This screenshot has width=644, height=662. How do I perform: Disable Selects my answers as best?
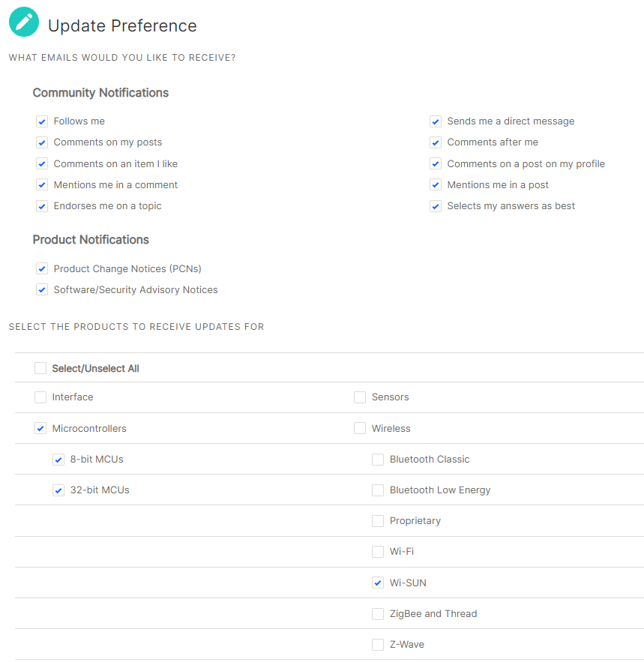[436, 205]
